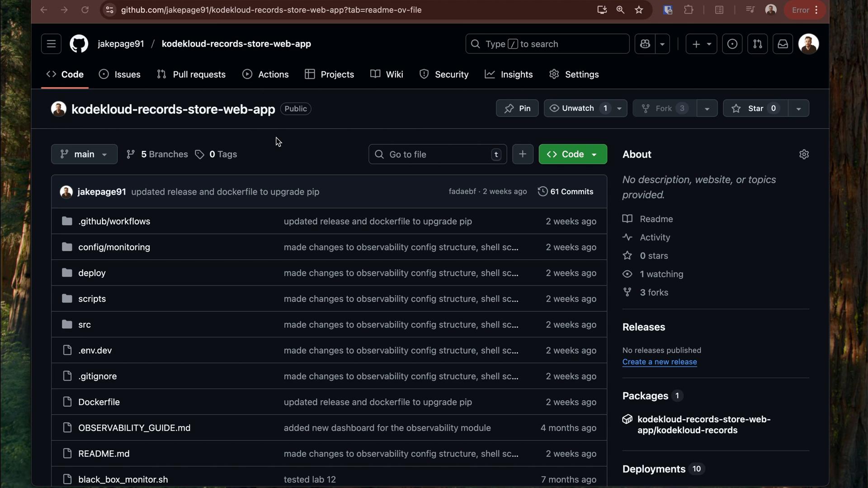Open the GitHub hamburger navigation menu

pyautogui.click(x=51, y=44)
